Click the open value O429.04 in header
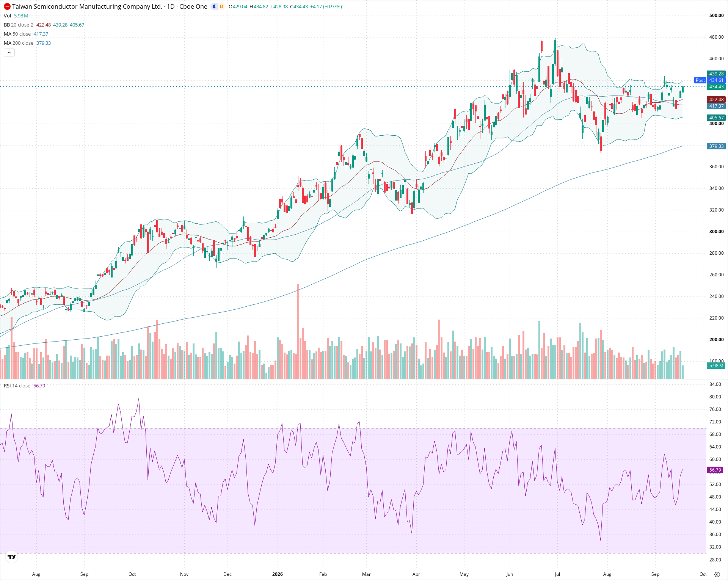 pos(238,7)
